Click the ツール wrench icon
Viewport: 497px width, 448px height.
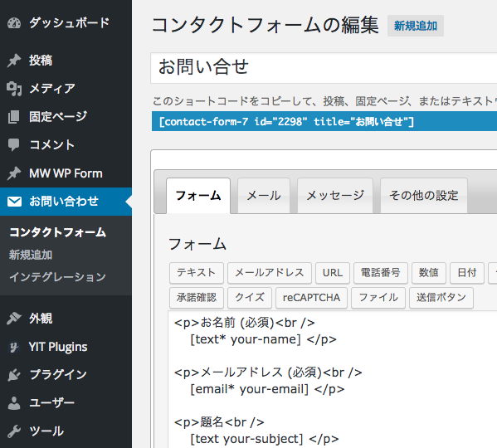coord(14,431)
